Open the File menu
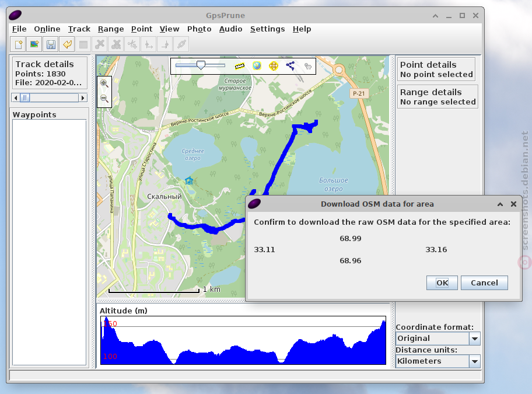This screenshot has width=532, height=394. point(19,29)
